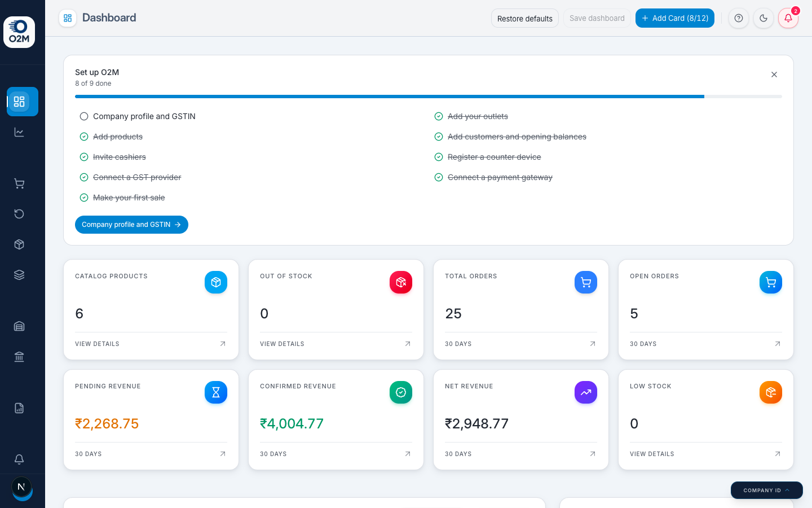
Task: Open the warehouse icon in sidebar
Action: pyautogui.click(x=19, y=326)
